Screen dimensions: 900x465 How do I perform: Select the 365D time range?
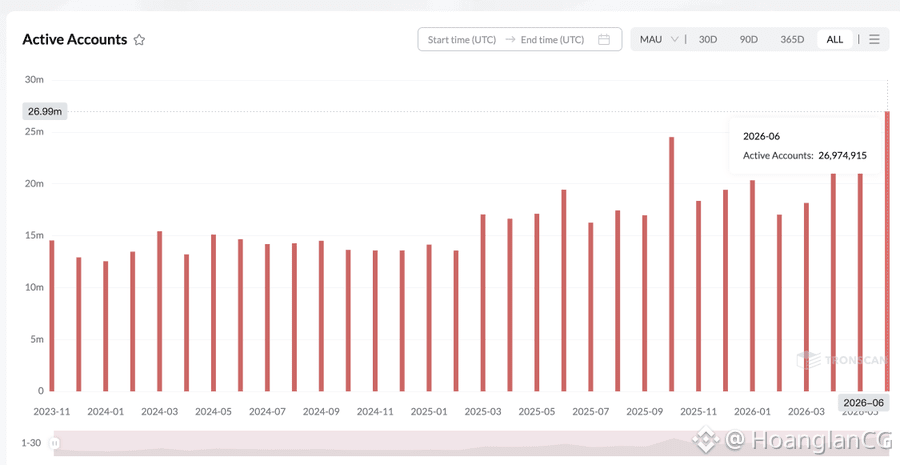click(x=792, y=39)
